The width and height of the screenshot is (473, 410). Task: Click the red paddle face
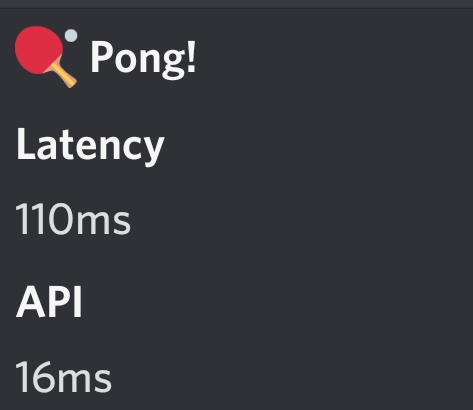(39, 50)
